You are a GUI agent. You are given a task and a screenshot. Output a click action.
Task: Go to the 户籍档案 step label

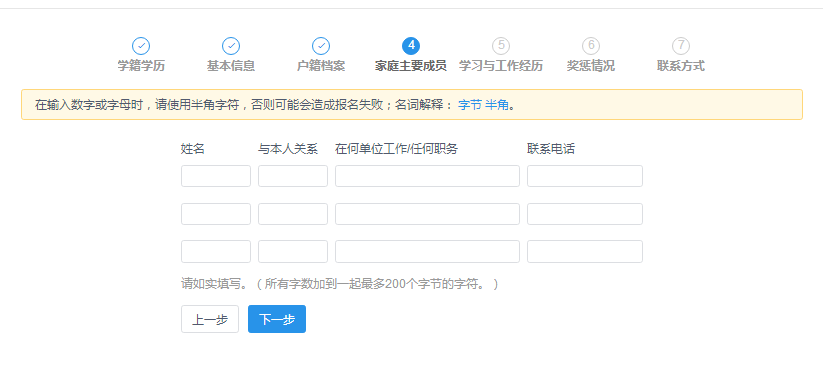[321, 66]
